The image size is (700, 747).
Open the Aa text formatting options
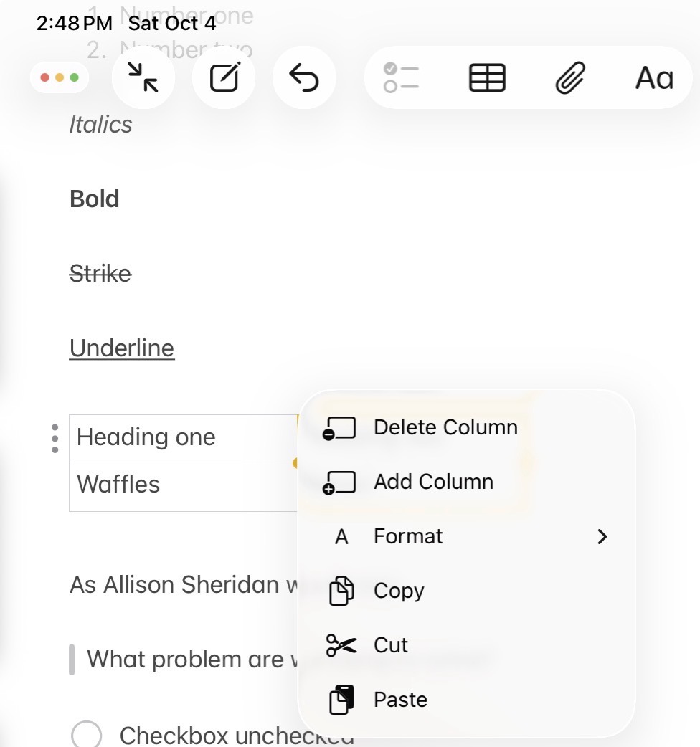point(653,77)
